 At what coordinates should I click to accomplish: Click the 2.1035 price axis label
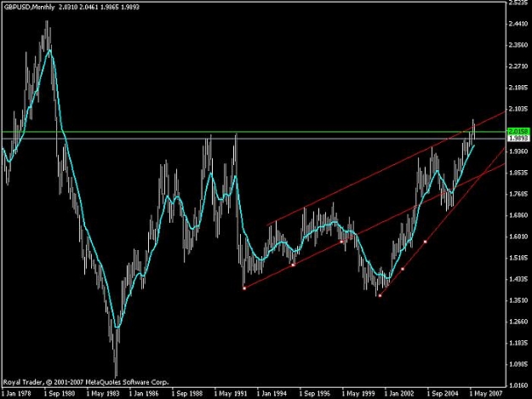pyautogui.click(x=518, y=109)
